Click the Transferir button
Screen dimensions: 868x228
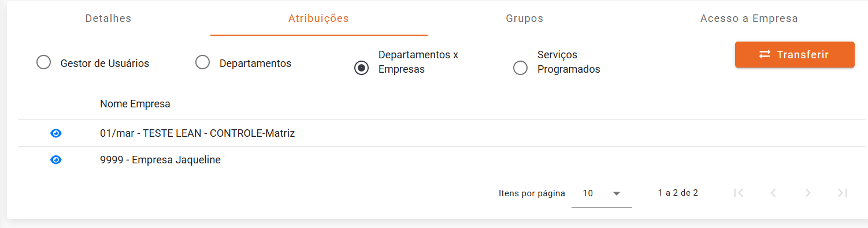click(x=795, y=54)
